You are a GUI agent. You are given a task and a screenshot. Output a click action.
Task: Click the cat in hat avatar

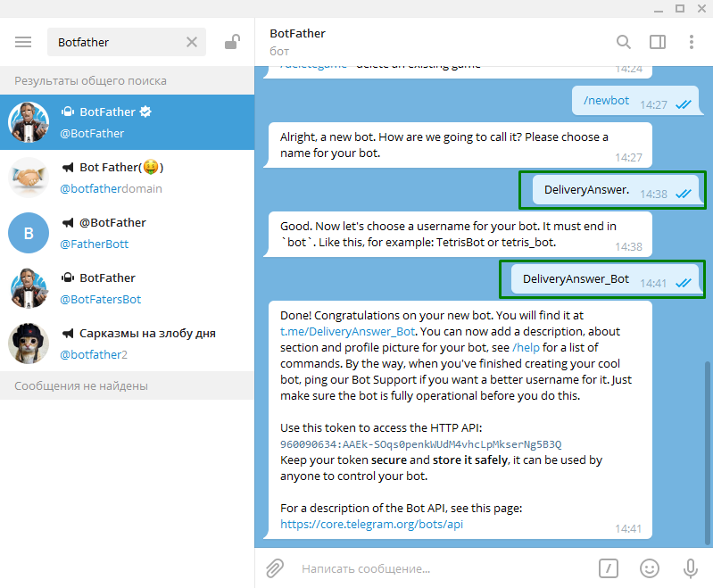[x=29, y=344]
